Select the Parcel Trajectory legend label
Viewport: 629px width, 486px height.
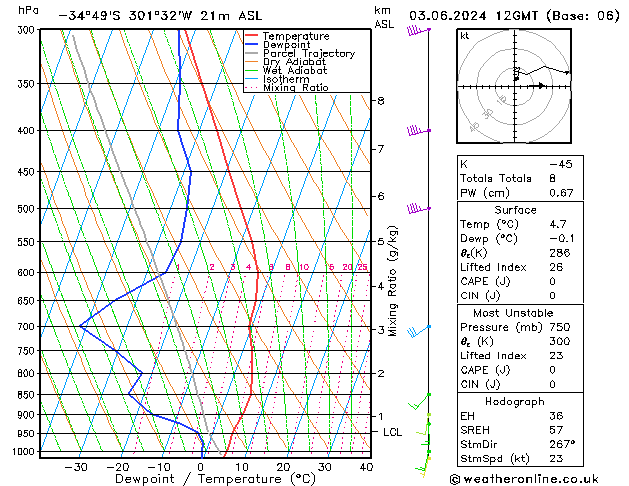309,53
